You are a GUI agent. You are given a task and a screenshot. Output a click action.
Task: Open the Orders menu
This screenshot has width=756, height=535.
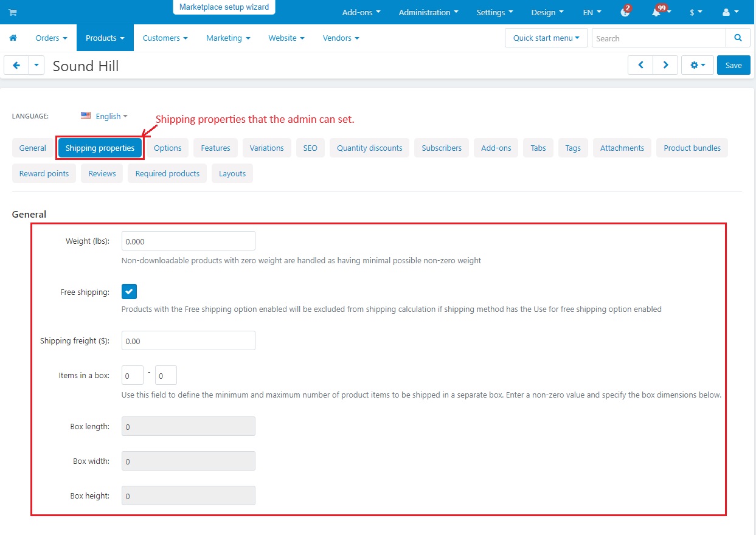pyautogui.click(x=51, y=38)
